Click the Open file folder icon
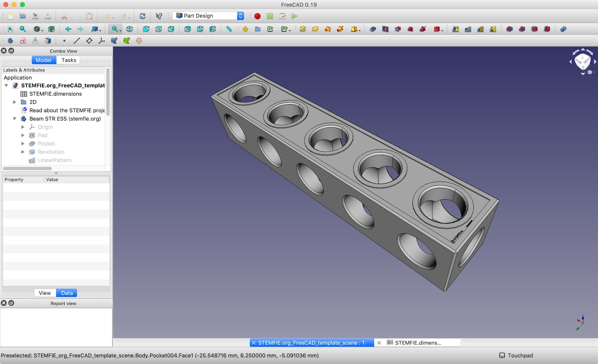Screen dimensions: 598x364 [23, 16]
